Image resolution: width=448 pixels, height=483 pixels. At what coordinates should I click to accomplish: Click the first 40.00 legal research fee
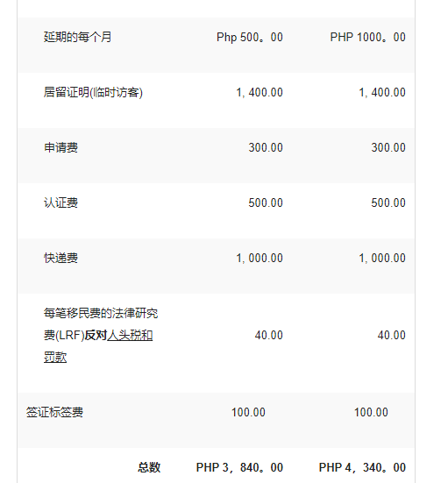tap(268, 335)
